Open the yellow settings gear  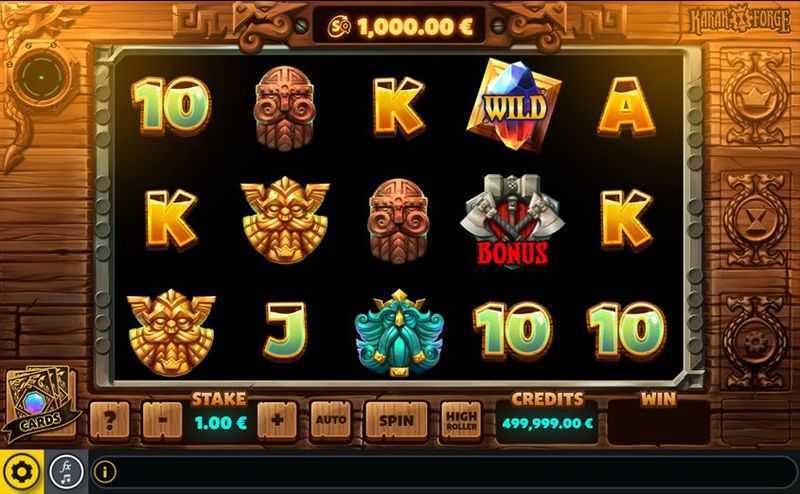22,472
